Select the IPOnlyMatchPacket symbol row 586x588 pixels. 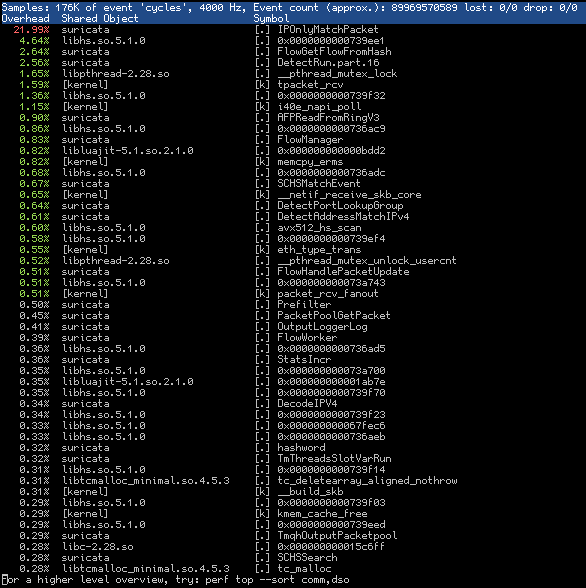pyautogui.click(x=293, y=30)
